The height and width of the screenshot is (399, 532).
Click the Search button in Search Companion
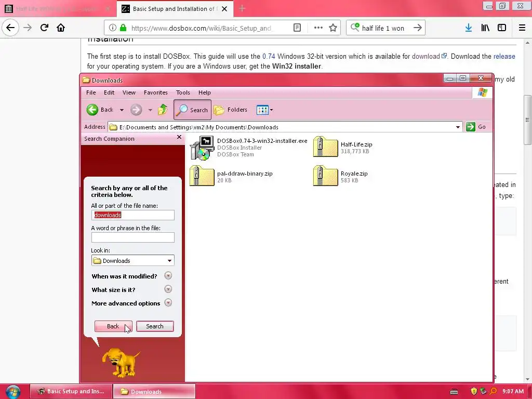coord(155,326)
